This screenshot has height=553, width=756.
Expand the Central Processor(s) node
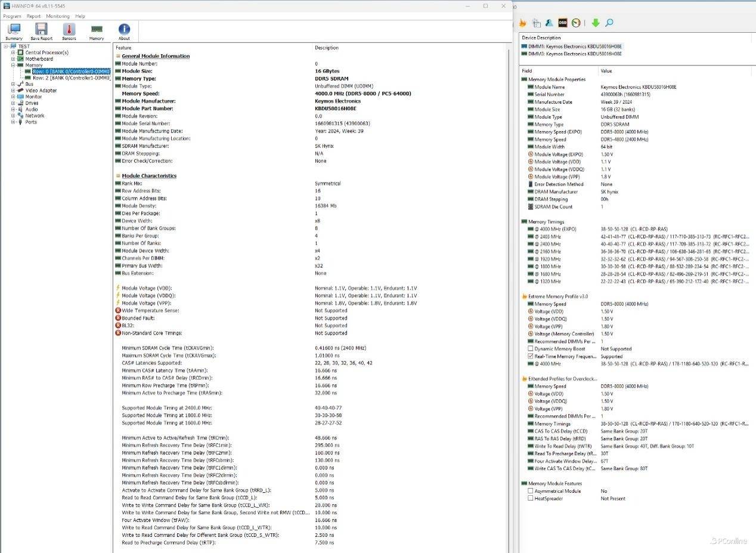click(x=13, y=52)
